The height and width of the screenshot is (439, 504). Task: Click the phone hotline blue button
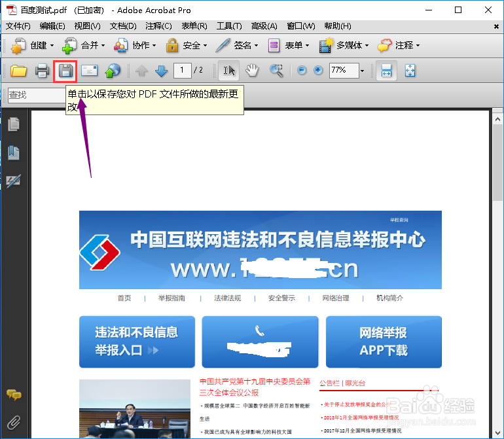260,342
